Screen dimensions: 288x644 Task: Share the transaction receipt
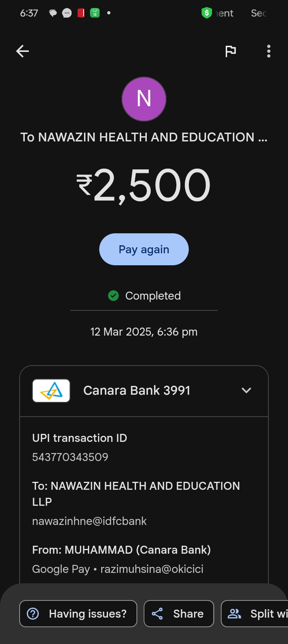click(179, 614)
